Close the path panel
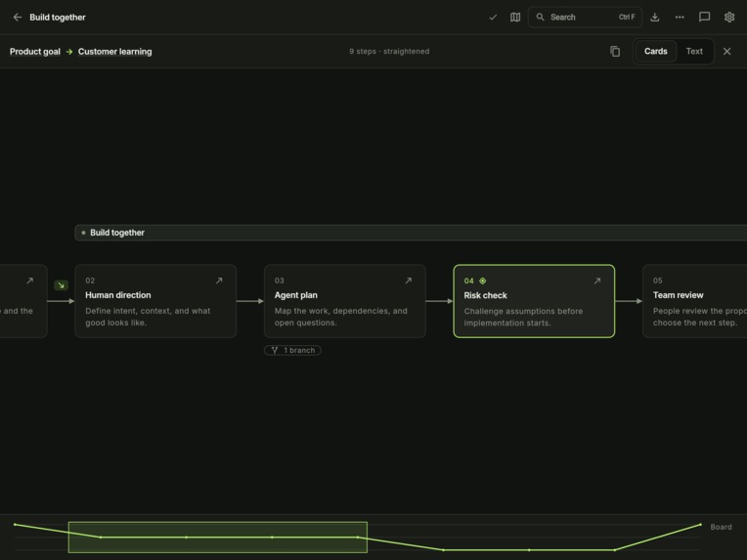The width and height of the screenshot is (747, 560). [x=726, y=51]
